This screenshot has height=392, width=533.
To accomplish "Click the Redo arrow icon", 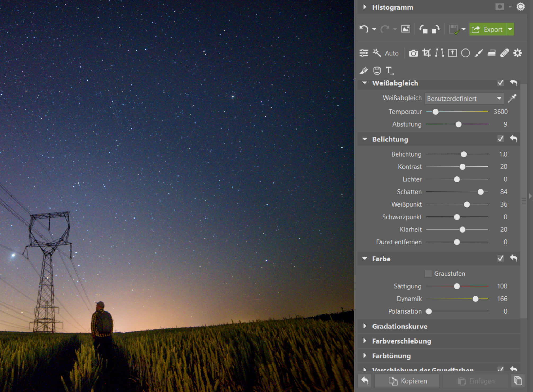I will 385,29.
